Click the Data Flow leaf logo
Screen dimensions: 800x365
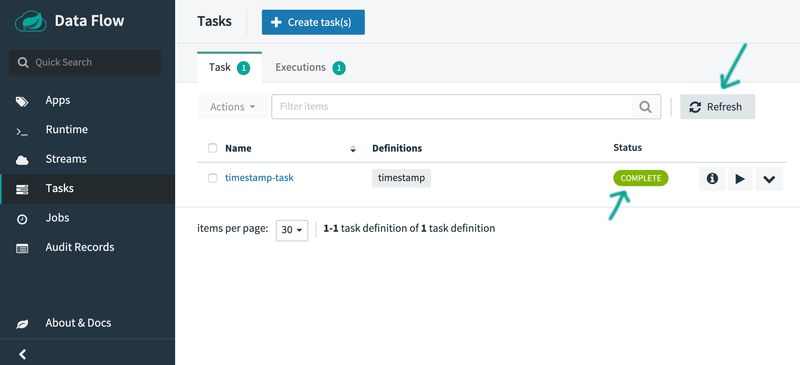pyautogui.click(x=31, y=21)
